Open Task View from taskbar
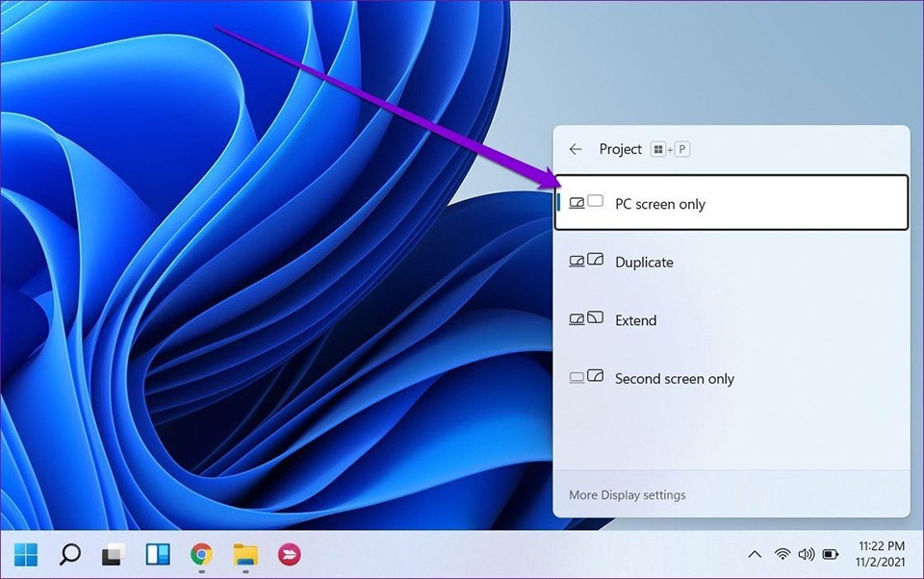Image resolution: width=924 pixels, height=579 pixels. (114, 554)
